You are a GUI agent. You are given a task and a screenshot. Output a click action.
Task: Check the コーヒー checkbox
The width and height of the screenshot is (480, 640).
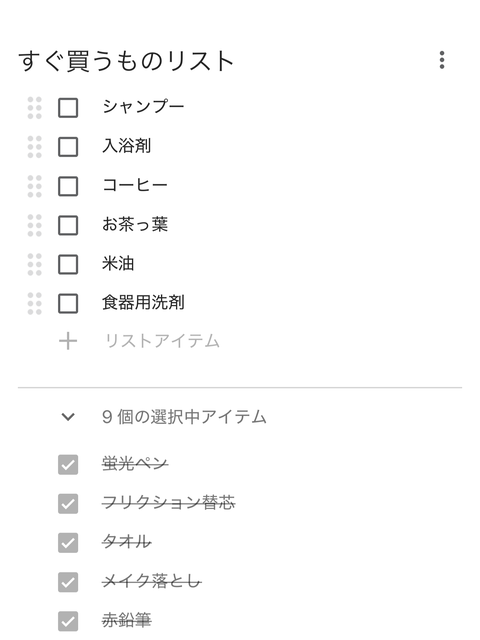click(x=68, y=186)
